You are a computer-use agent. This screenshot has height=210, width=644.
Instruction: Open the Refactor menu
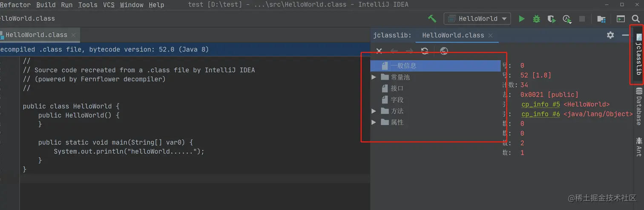coord(15,5)
